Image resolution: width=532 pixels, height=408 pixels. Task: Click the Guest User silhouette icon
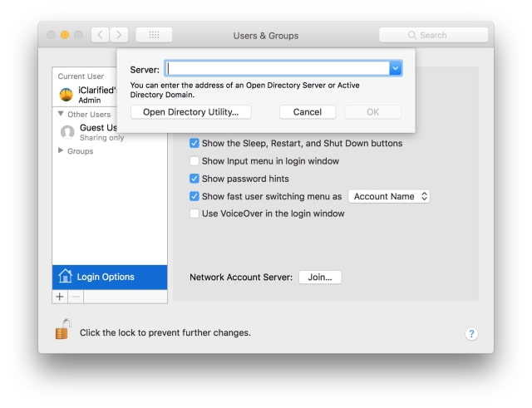(x=67, y=132)
